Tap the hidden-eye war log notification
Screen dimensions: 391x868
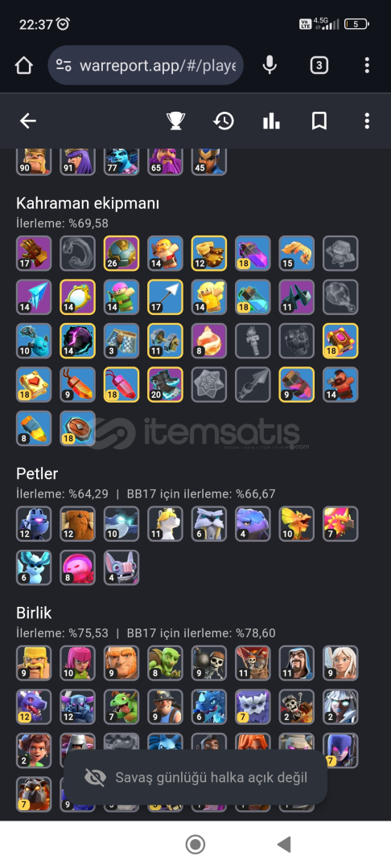pos(195,777)
